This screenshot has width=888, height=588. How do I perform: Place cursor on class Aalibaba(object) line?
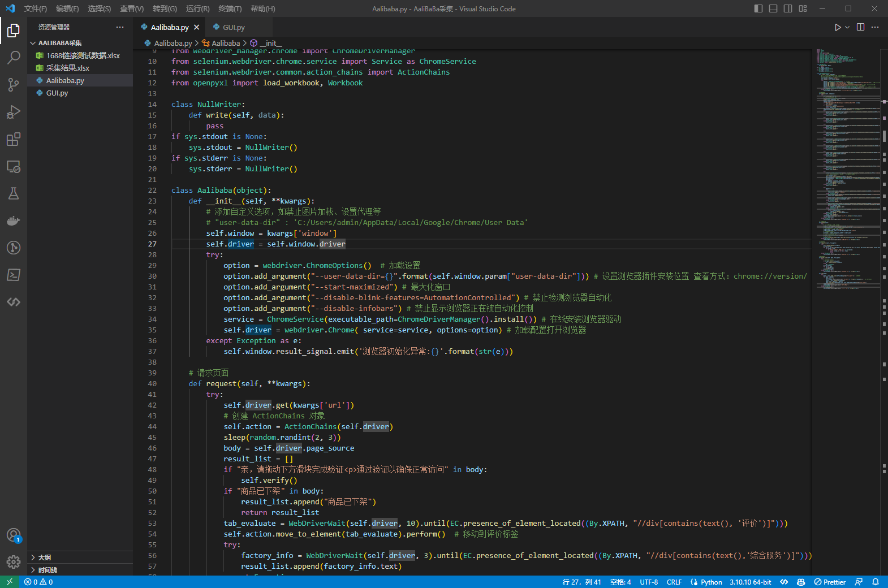(221, 190)
